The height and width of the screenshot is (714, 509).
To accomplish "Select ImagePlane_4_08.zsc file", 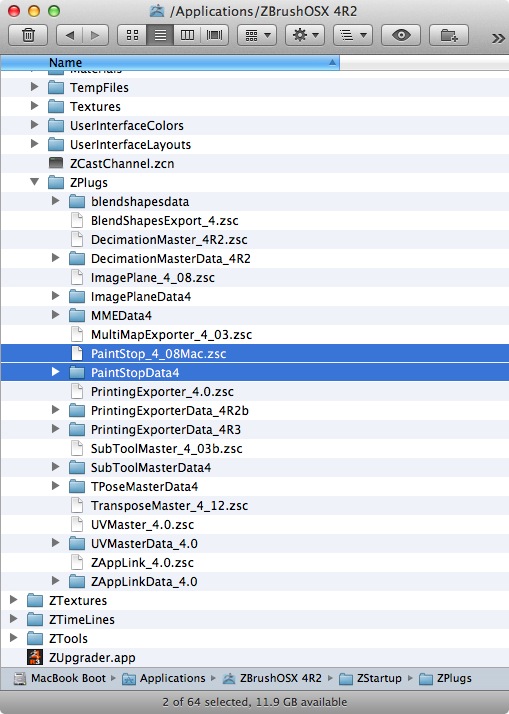I will (153, 277).
